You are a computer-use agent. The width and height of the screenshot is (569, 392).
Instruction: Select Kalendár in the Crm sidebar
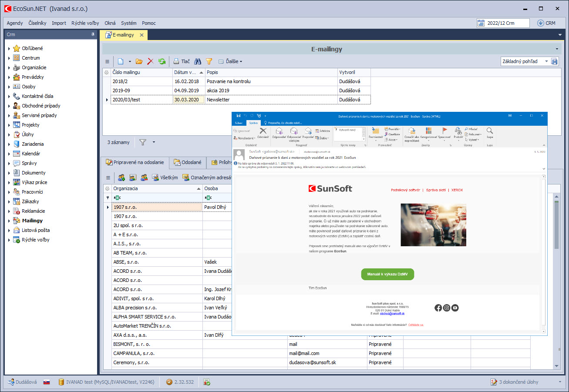[x=31, y=154]
